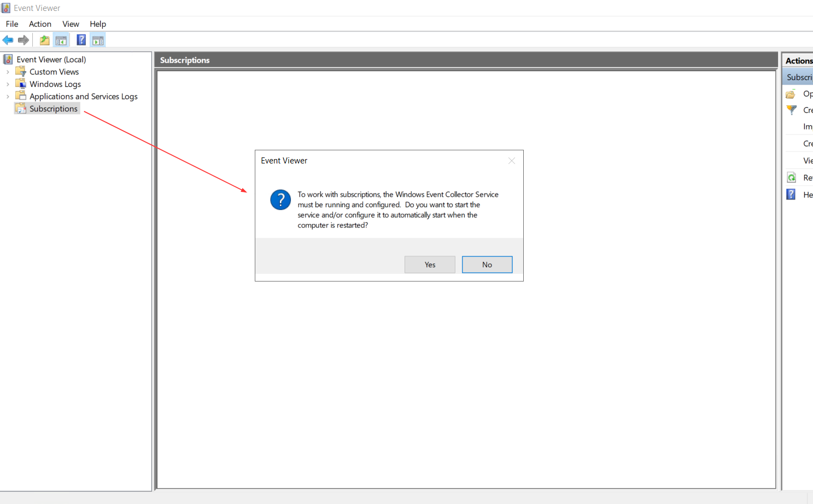The height and width of the screenshot is (504, 813).
Task: Expand Applications and Services Logs node
Action: point(8,97)
